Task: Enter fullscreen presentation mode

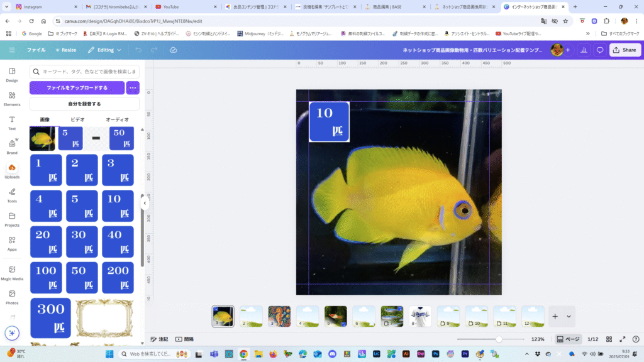Action: click(x=623, y=339)
